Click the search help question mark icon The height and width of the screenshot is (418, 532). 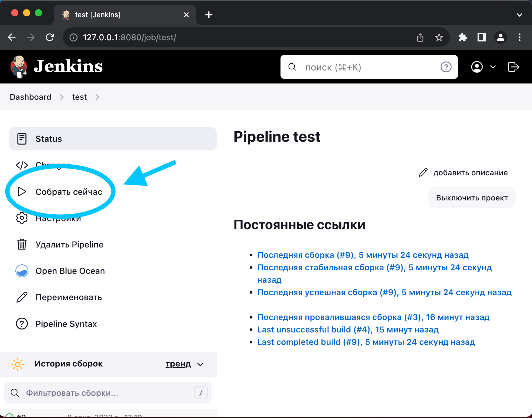coord(446,67)
